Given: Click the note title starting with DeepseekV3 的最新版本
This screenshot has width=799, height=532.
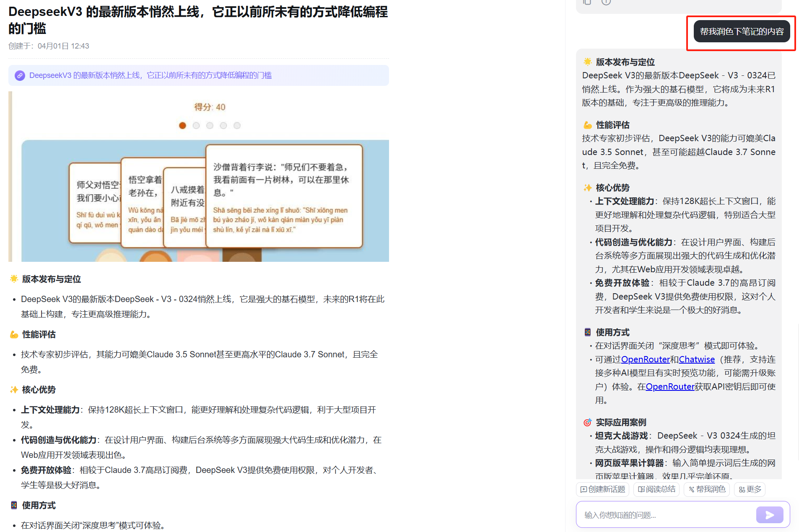Looking at the screenshot, I should (198, 20).
